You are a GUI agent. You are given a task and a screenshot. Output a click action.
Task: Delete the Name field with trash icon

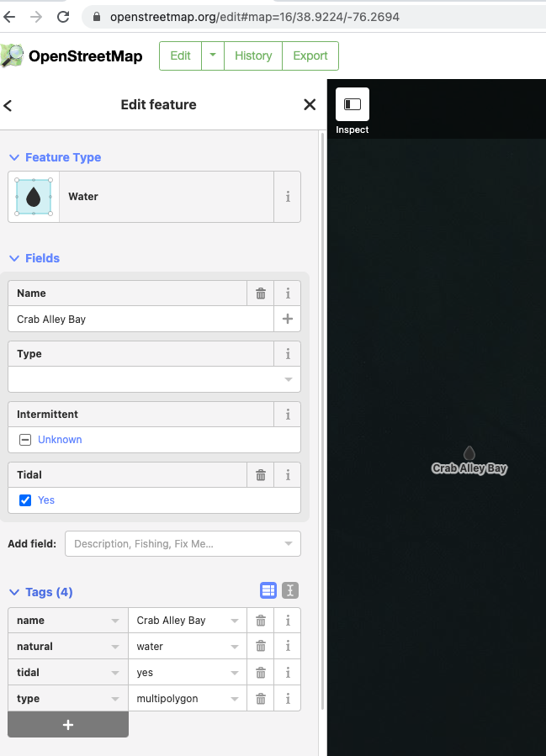click(261, 293)
